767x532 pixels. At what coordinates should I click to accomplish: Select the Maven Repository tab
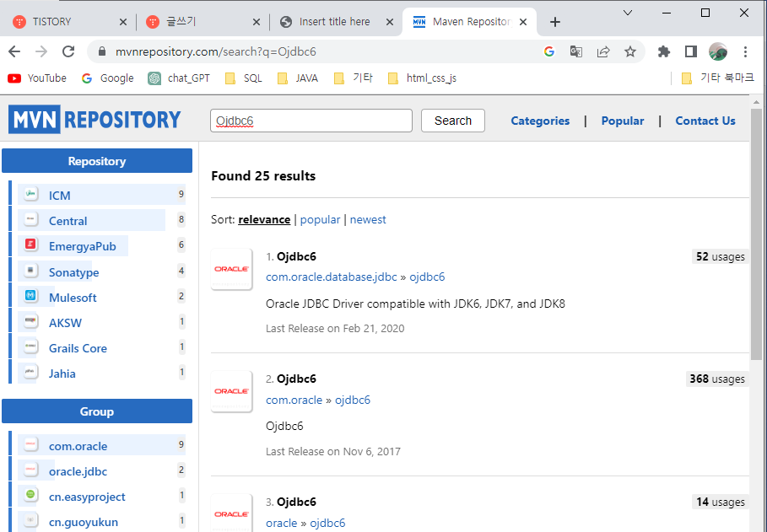click(471, 22)
